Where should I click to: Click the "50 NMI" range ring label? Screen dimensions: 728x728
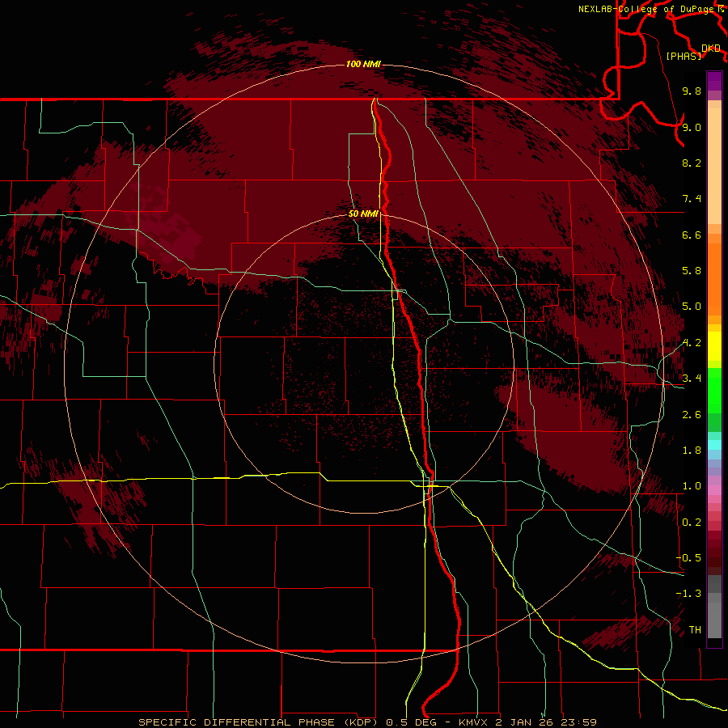click(363, 214)
